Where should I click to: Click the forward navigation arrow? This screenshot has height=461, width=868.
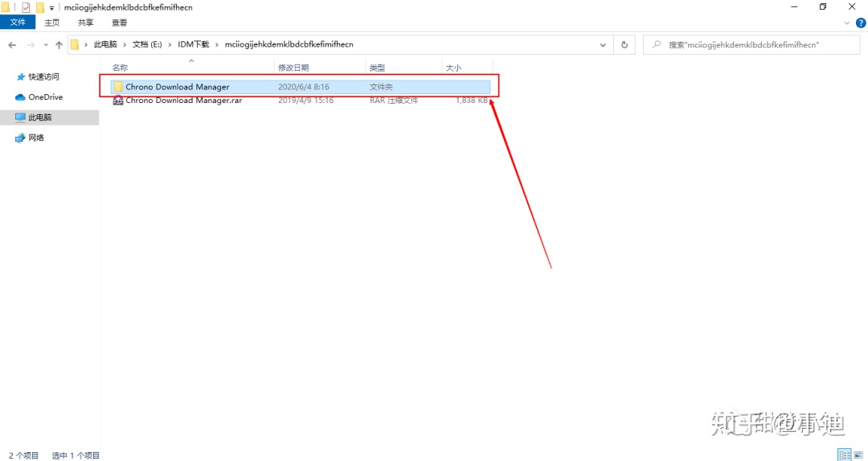(x=31, y=45)
